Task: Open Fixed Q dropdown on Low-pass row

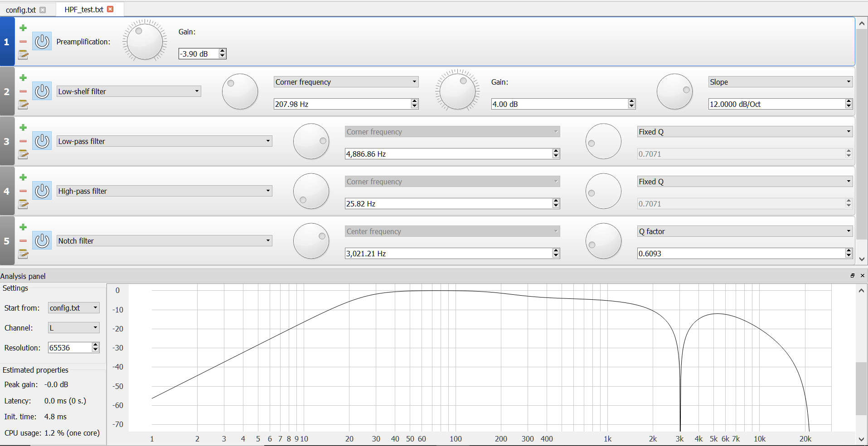Action: 745,132
